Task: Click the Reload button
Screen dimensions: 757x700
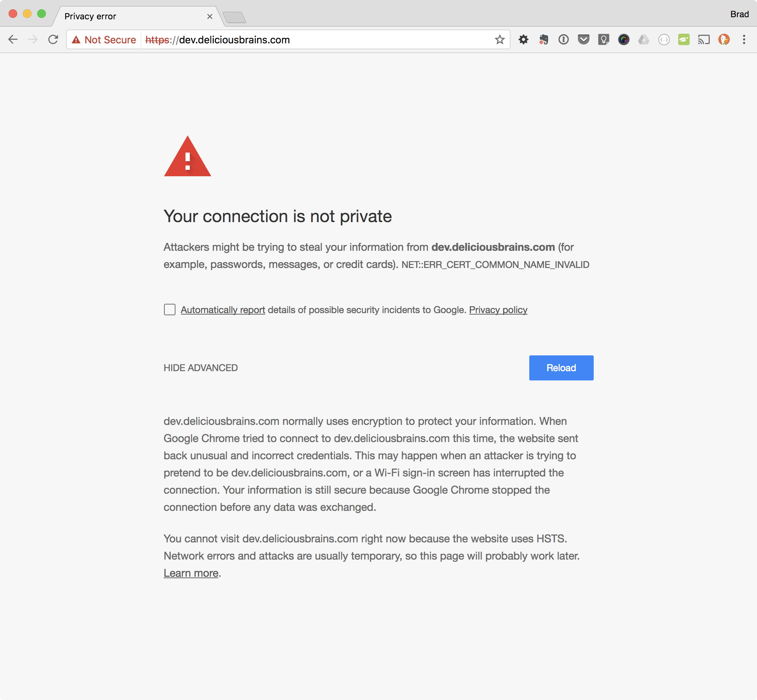Action: click(561, 368)
